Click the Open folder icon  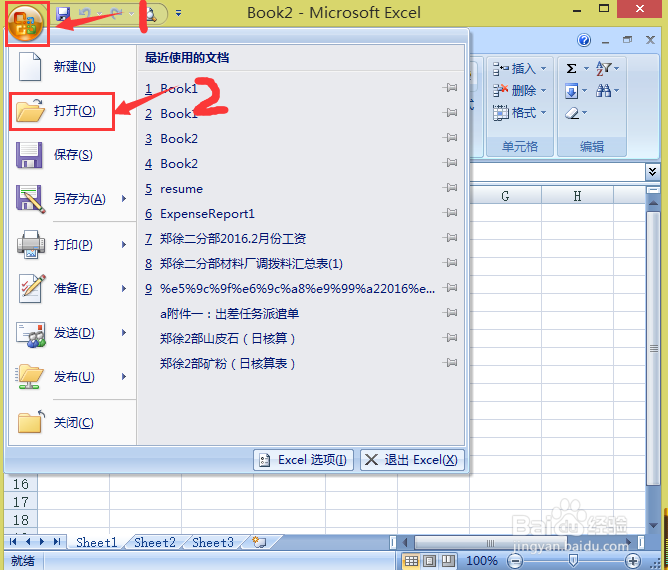[x=30, y=111]
